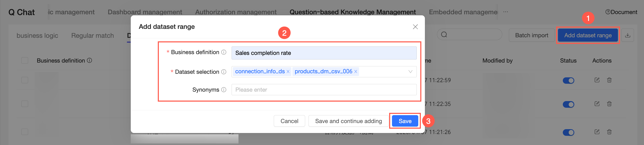Image resolution: width=644 pixels, height=145 pixels.
Task: Edit the 11:21:26 row entry
Action: pos(597,132)
